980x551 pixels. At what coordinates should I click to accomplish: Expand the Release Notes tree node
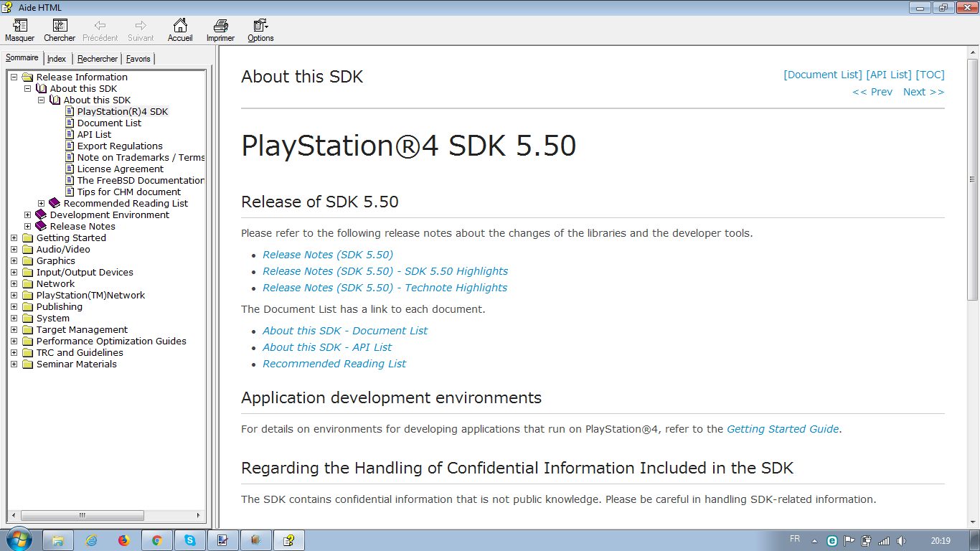pos(28,226)
